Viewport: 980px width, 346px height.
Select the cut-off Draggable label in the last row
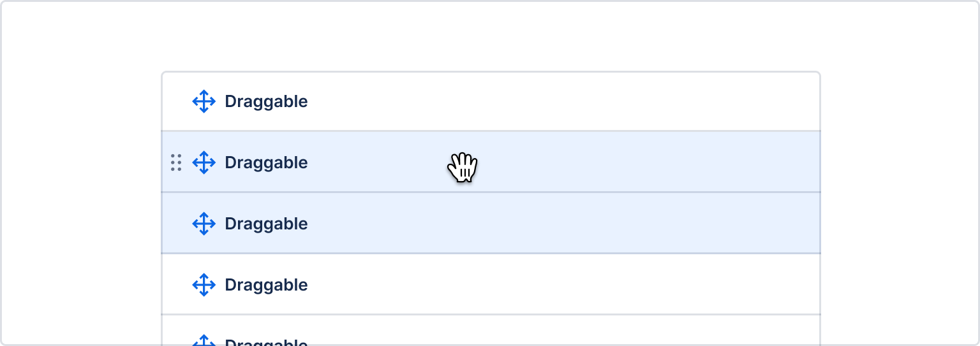266,343
